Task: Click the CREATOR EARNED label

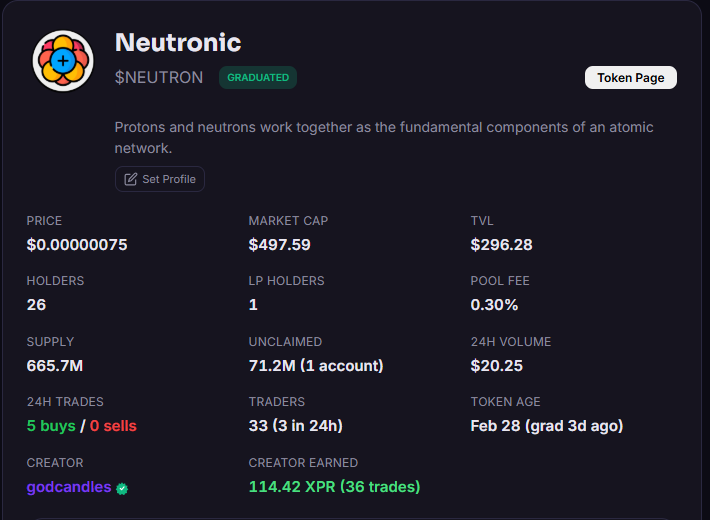Action: 303,462
